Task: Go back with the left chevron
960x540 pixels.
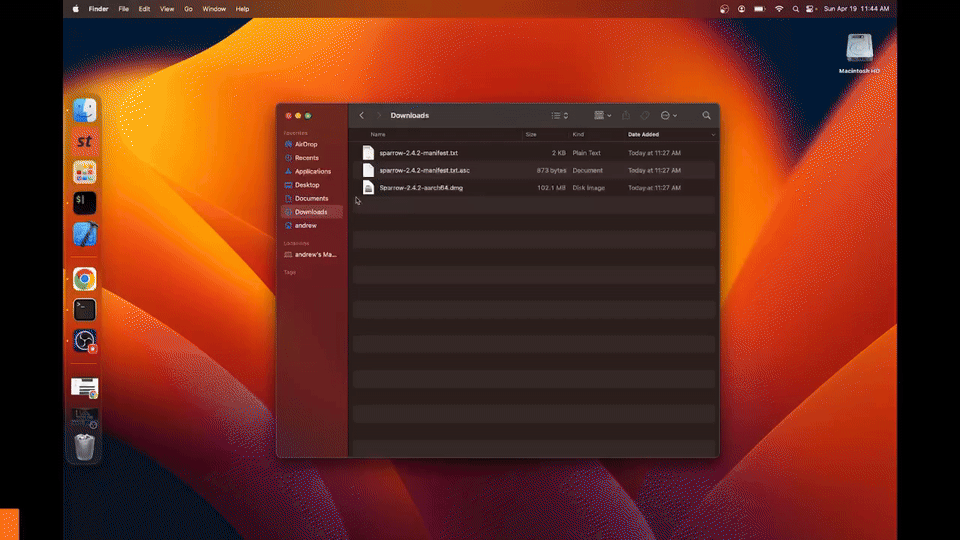Action: point(362,116)
